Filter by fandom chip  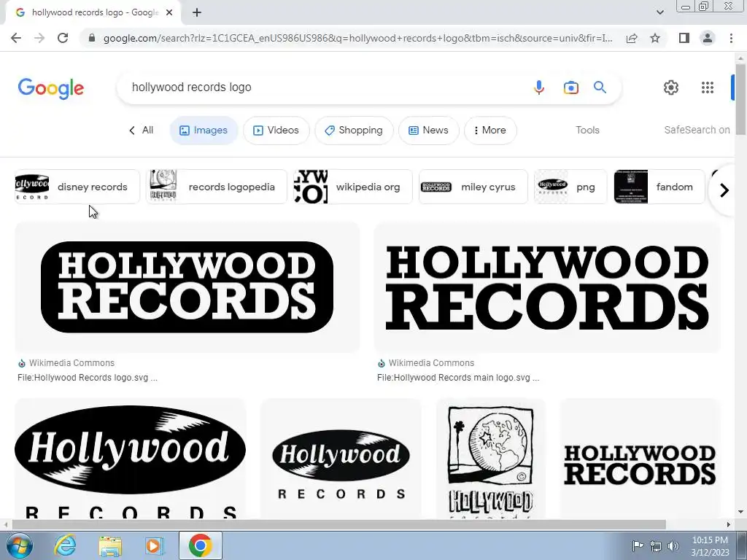pyautogui.click(x=659, y=187)
